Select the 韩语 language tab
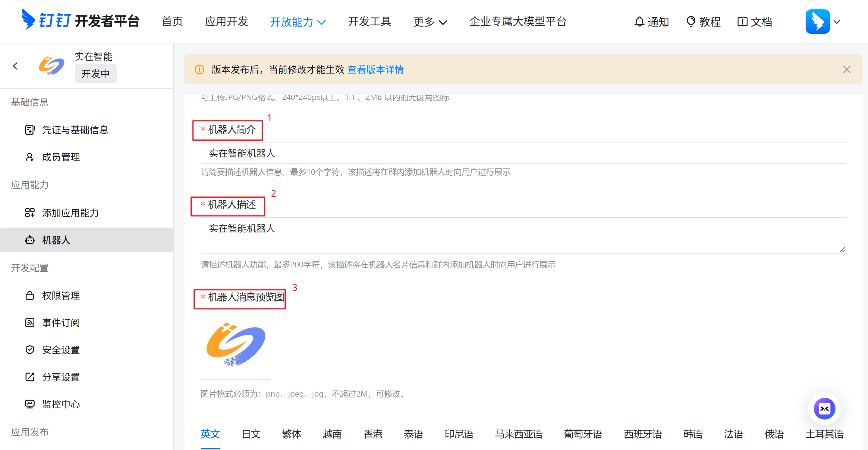868x450 pixels. (x=693, y=434)
